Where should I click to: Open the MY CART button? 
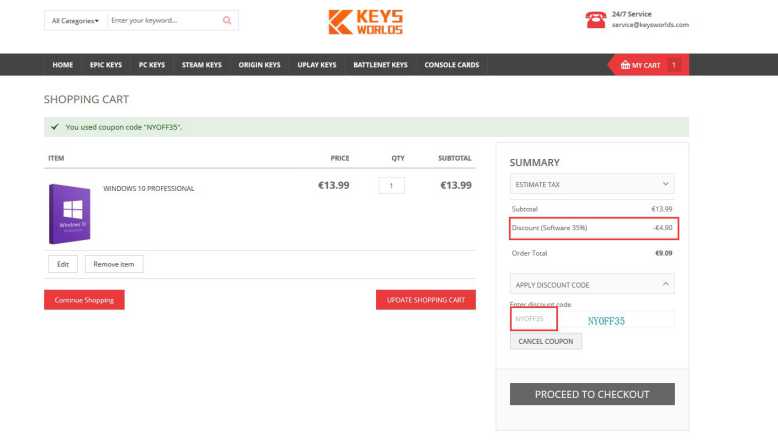[648, 65]
